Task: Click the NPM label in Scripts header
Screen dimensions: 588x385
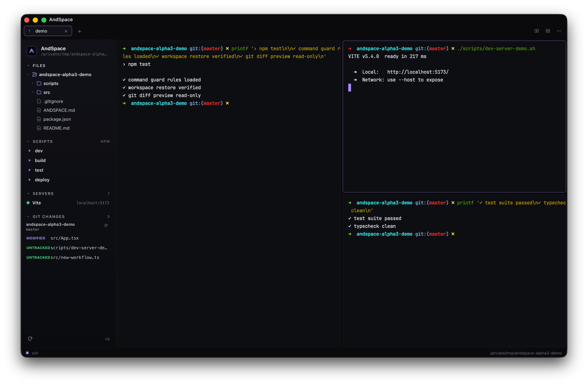Action: tap(105, 141)
